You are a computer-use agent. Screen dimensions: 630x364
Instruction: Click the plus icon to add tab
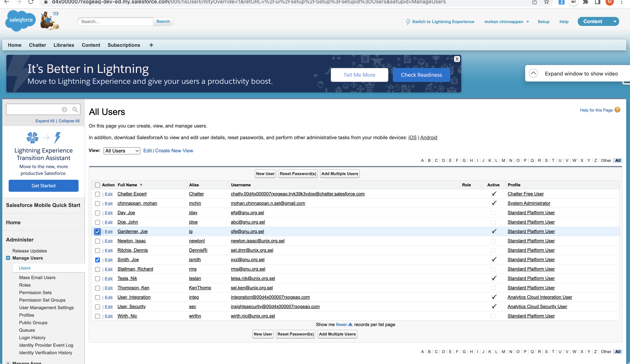(x=151, y=45)
